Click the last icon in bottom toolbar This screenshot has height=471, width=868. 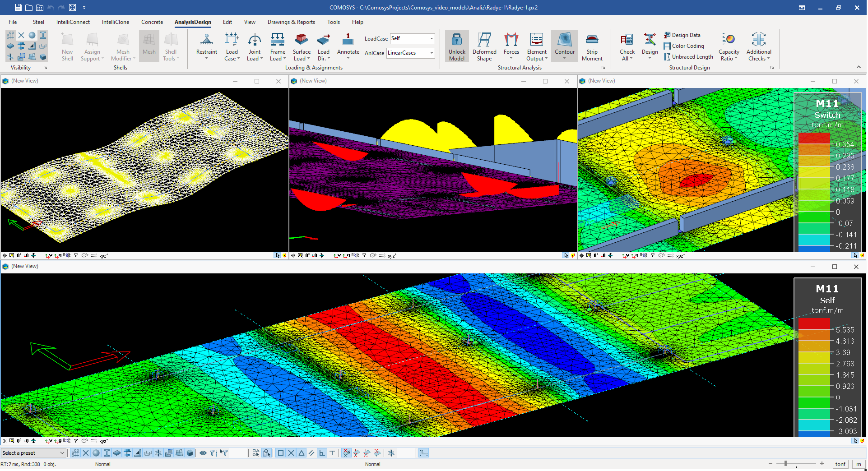pyautogui.click(x=423, y=453)
